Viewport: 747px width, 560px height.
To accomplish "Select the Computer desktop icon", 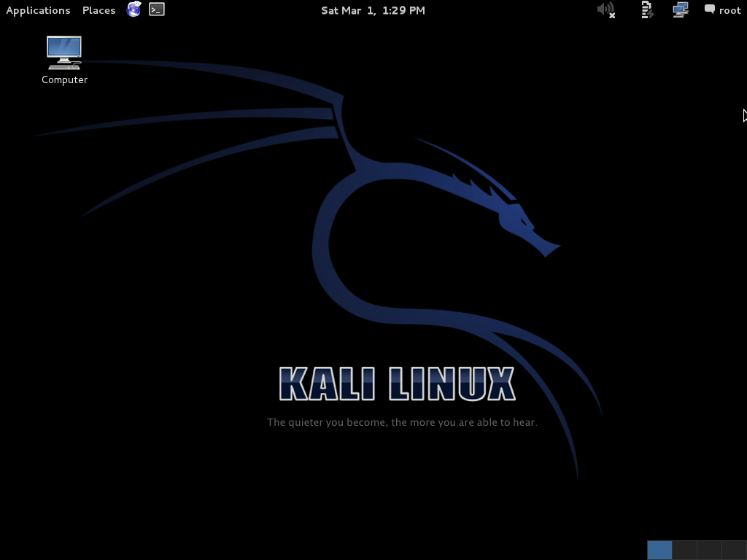I will point(64,61).
